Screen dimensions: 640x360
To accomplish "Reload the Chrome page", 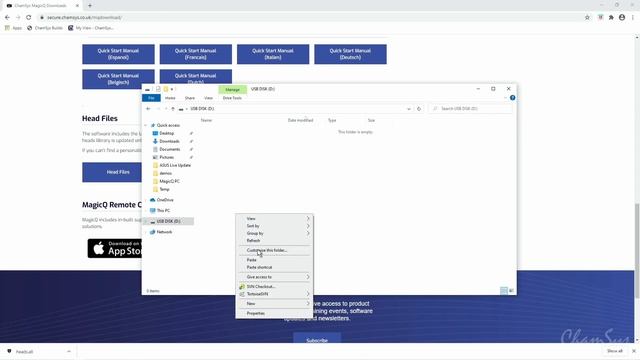I will tap(29, 18).
